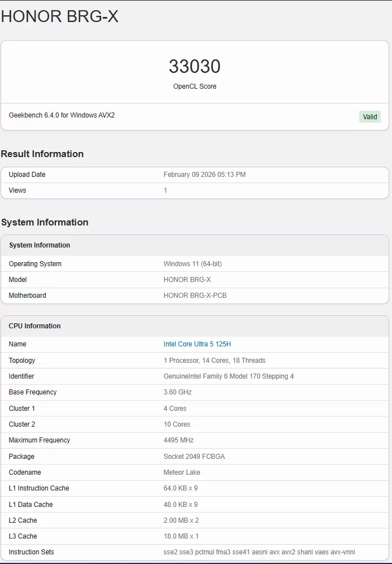
Task: Click the Upload Date value February 09 2026
Action: [x=204, y=175]
